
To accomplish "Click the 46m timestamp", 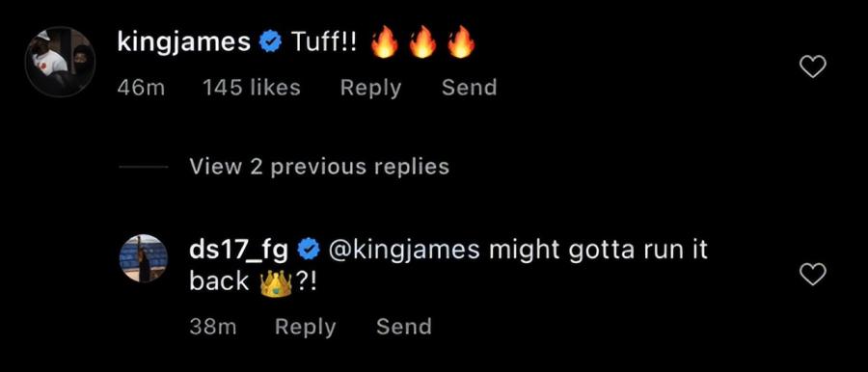I will [141, 88].
